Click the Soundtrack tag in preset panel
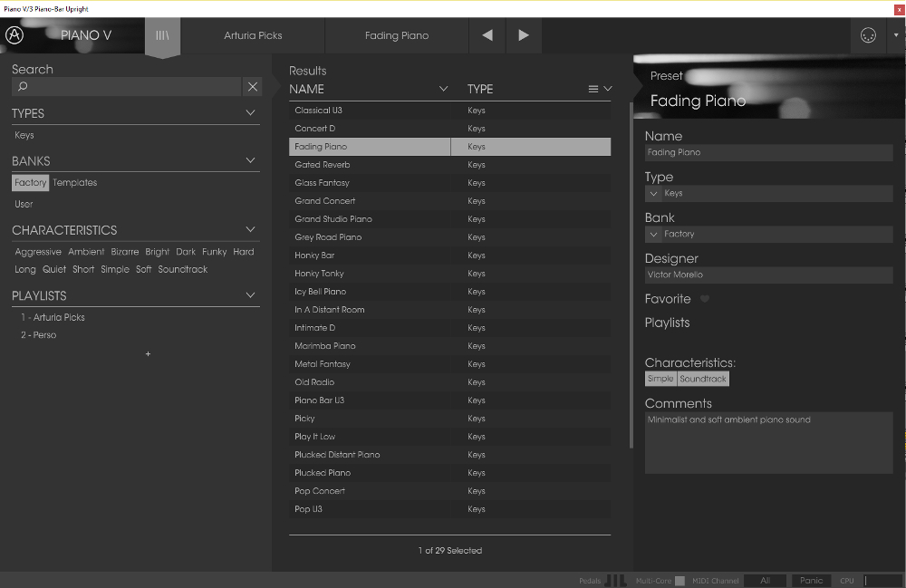 703,379
